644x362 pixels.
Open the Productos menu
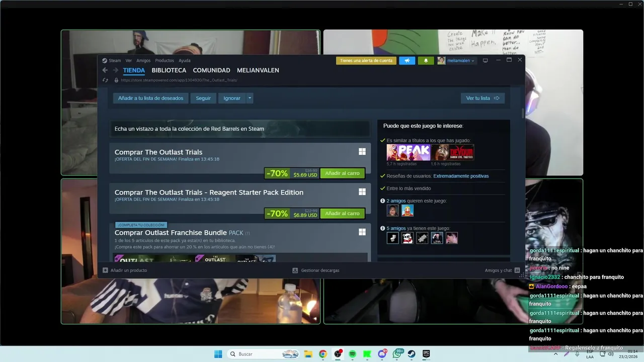coord(165,60)
